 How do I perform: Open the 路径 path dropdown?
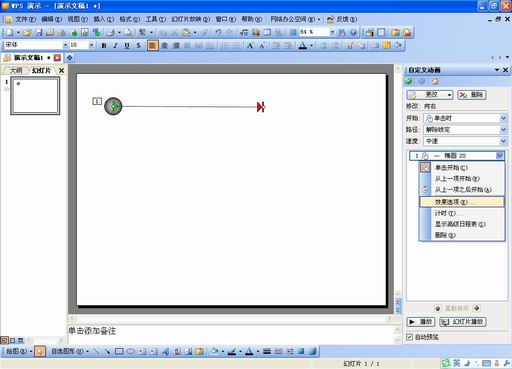[x=503, y=130]
